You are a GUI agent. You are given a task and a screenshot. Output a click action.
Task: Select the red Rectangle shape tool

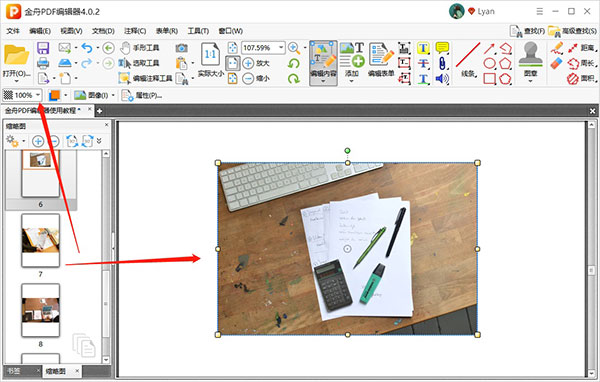coord(489,79)
